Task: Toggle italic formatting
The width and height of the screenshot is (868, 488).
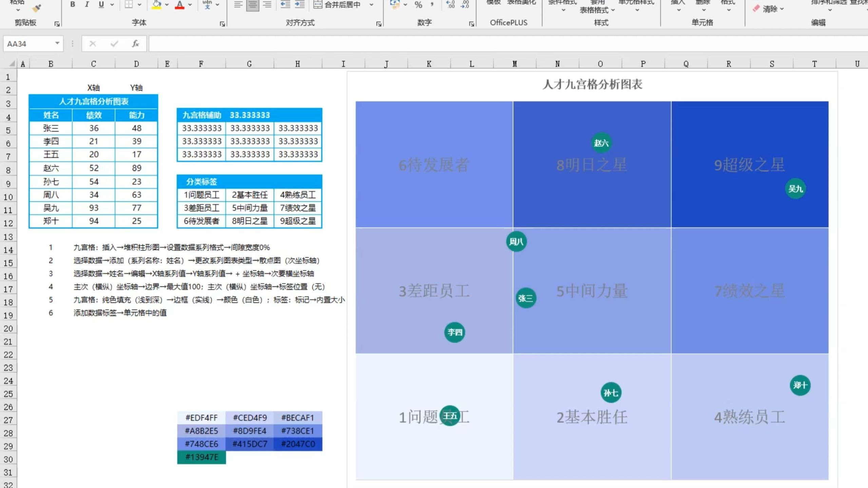Action: point(87,5)
